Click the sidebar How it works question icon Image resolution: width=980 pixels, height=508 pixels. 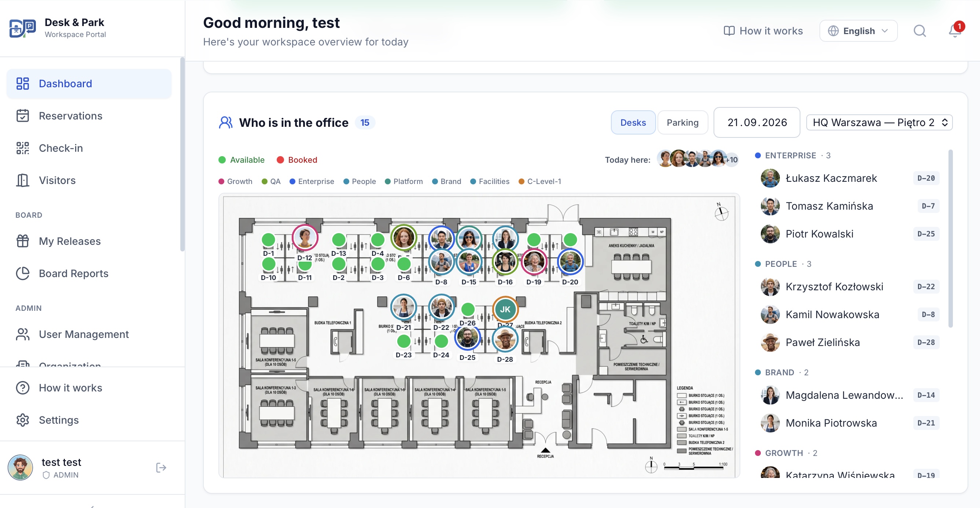pyautogui.click(x=23, y=388)
